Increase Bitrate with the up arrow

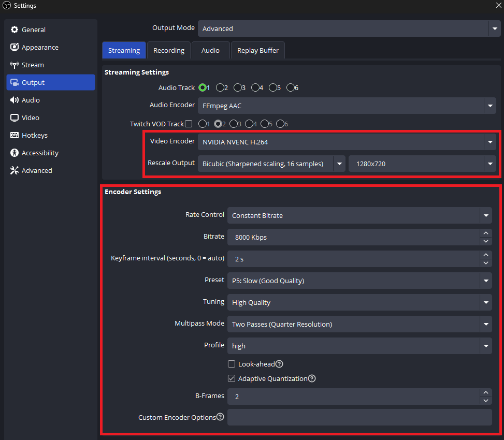coord(485,233)
